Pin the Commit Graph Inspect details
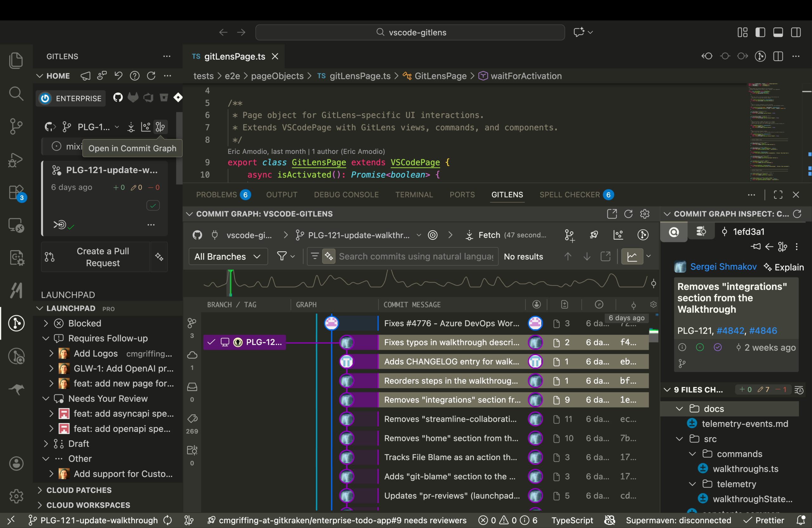The height and width of the screenshot is (528, 812). pyautogui.click(x=756, y=247)
